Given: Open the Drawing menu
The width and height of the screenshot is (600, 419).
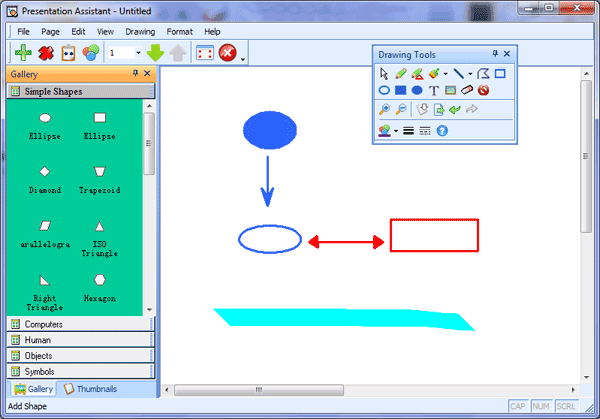Looking at the screenshot, I should click(140, 32).
